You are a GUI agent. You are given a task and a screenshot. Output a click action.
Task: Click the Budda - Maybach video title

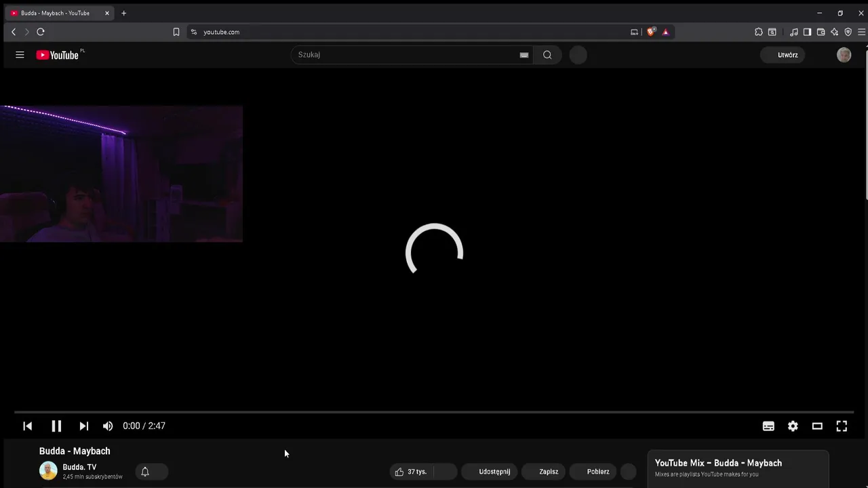click(x=75, y=451)
